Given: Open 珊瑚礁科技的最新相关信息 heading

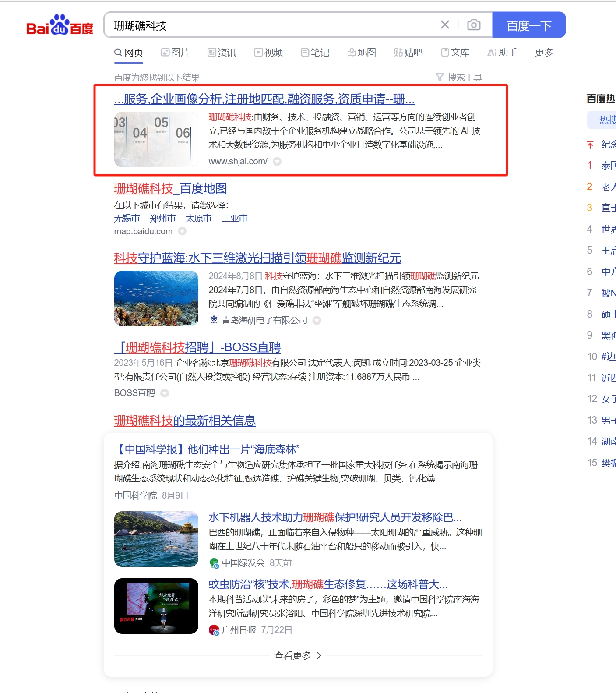Looking at the screenshot, I should [x=185, y=421].
